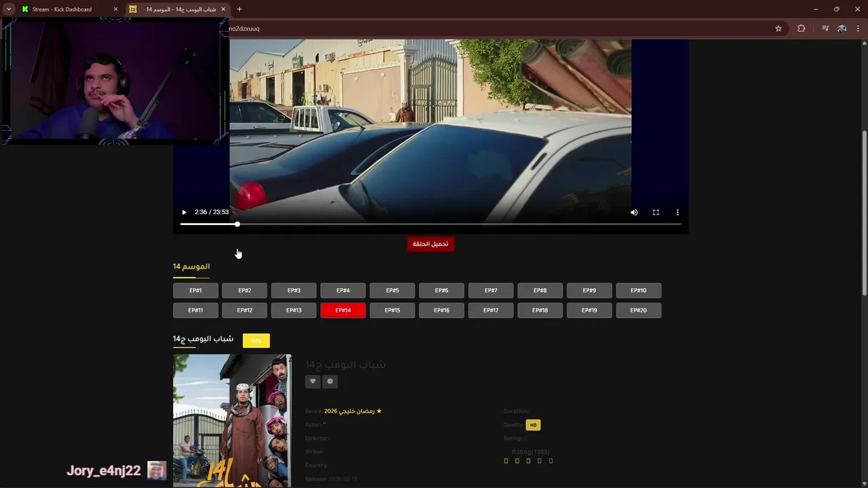Mute the video player volume
Screen dimensions: 868x488
(634, 212)
